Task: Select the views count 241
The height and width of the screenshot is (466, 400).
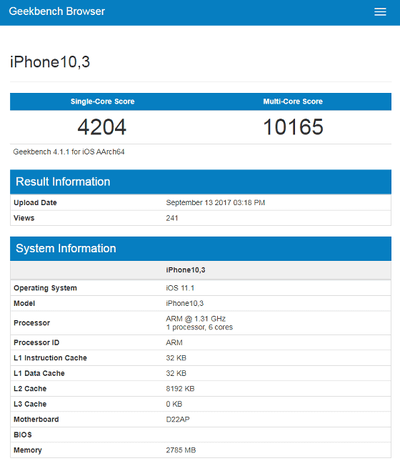Action: click(x=172, y=218)
